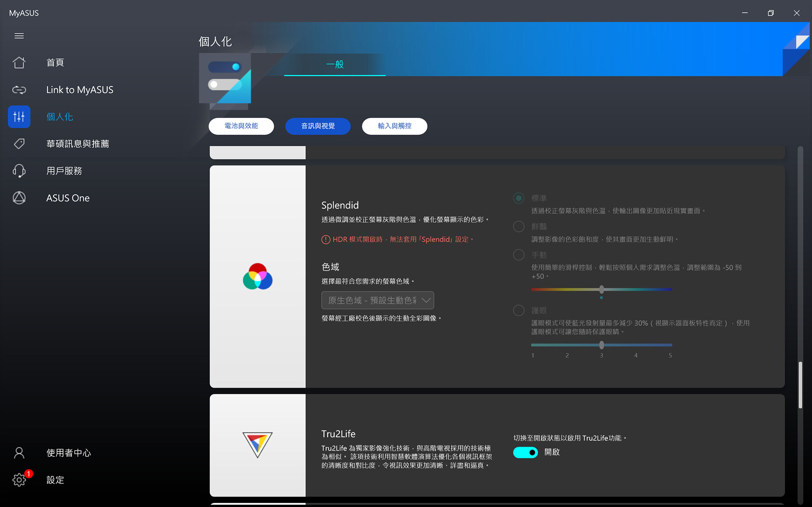Click the color temperature slider handle
Viewport: 812px width, 507px height.
[602, 289]
